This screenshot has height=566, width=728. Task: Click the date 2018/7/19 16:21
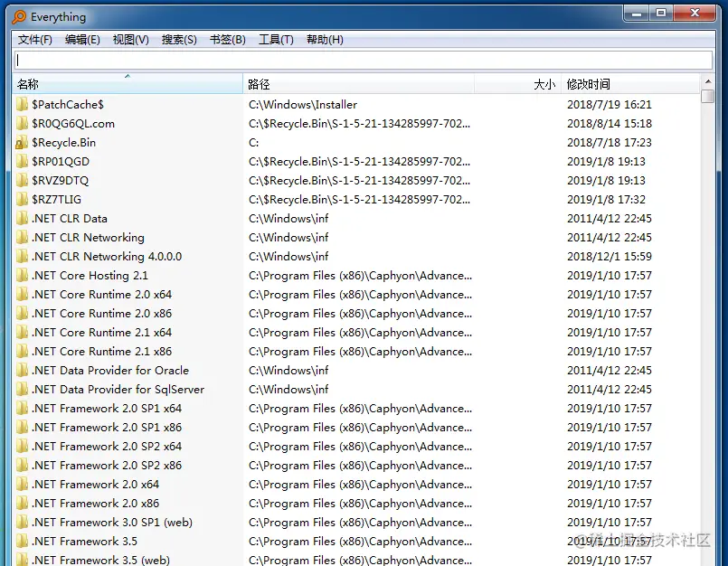pos(610,105)
